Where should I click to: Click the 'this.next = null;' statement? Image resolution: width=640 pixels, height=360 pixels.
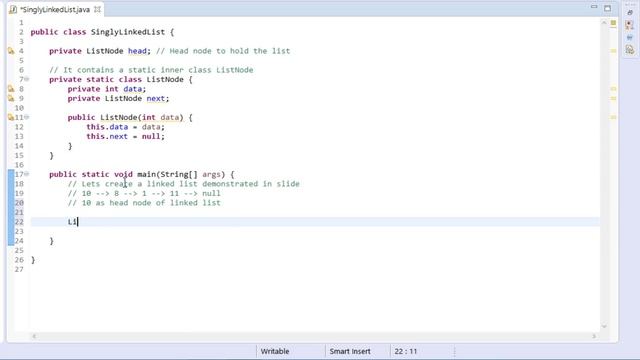click(125, 136)
